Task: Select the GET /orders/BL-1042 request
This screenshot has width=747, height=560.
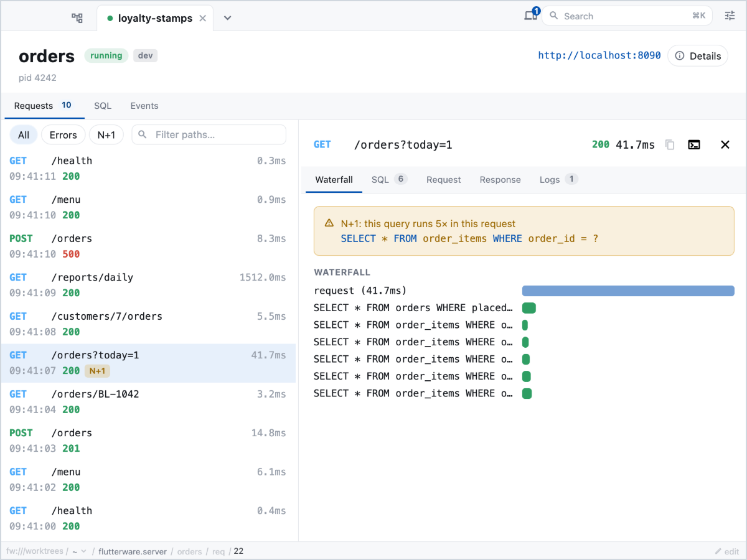Action: (148, 402)
